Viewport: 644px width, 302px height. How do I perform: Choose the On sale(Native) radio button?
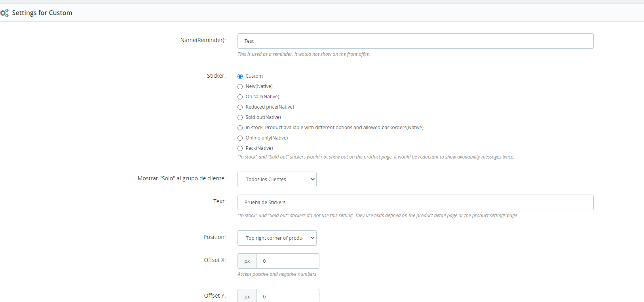pyautogui.click(x=240, y=97)
